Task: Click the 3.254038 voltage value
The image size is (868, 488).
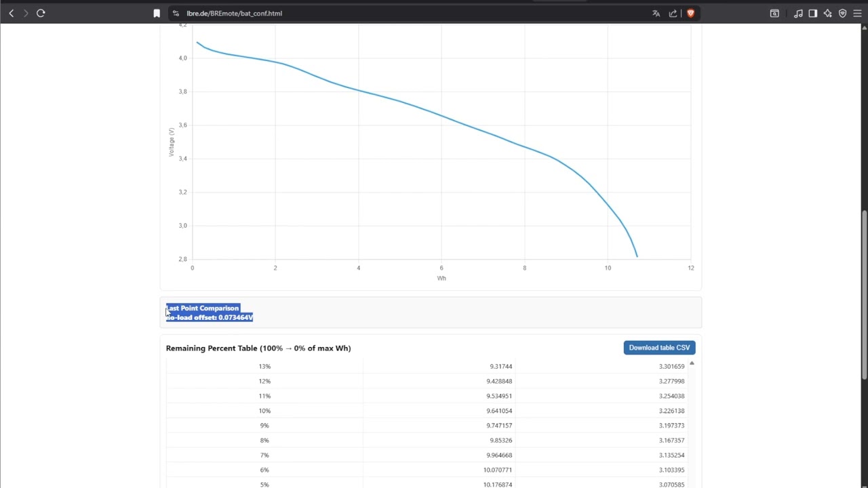Action: click(671, 396)
